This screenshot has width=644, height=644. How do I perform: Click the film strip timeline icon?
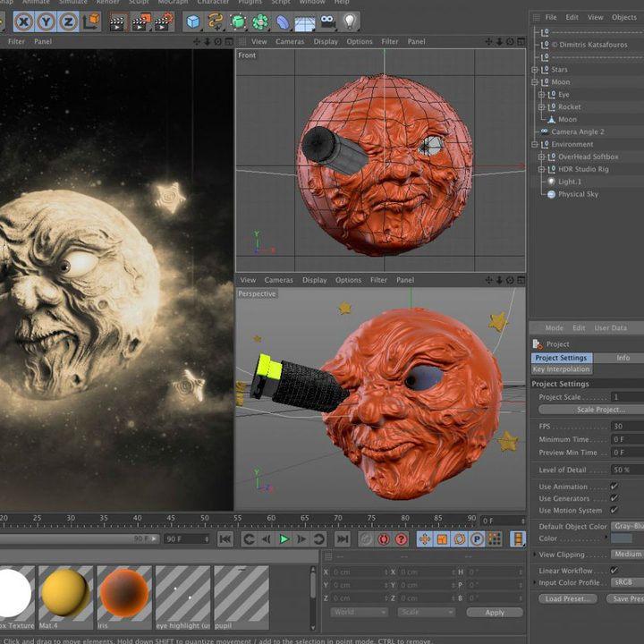click(x=518, y=538)
